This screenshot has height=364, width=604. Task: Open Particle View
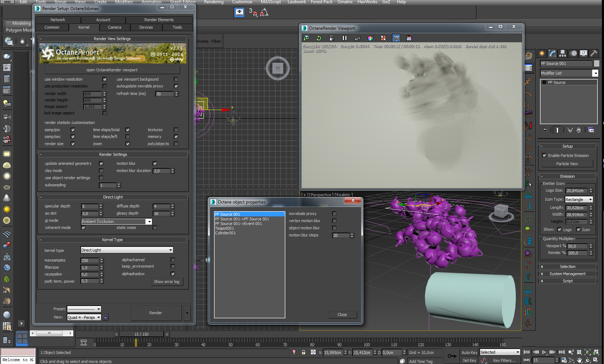tap(567, 164)
